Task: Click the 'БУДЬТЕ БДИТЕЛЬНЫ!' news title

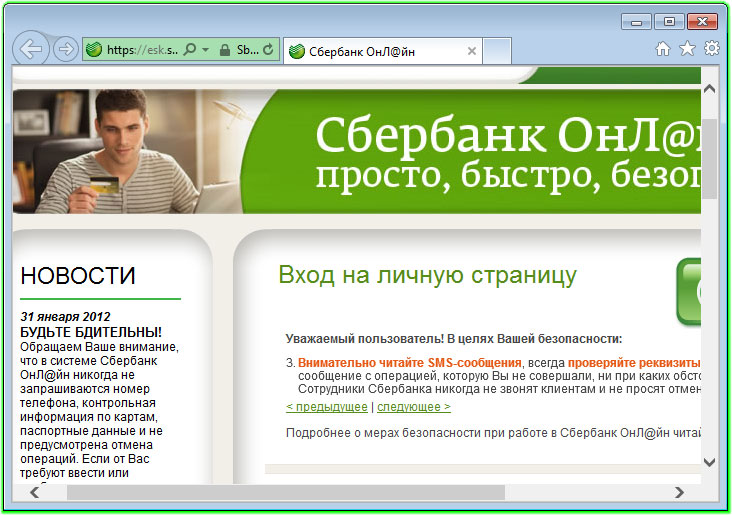Action: [x=91, y=332]
